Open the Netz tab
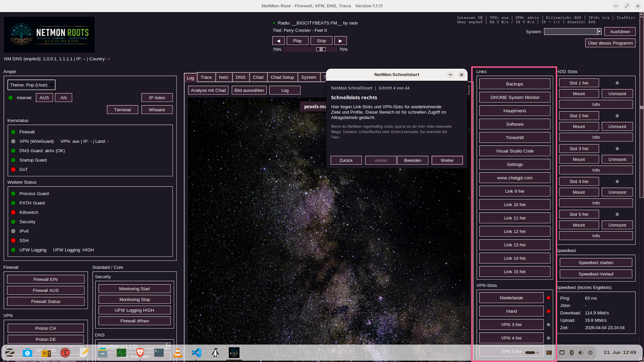Screen dimensions: 644x362 click(224, 77)
